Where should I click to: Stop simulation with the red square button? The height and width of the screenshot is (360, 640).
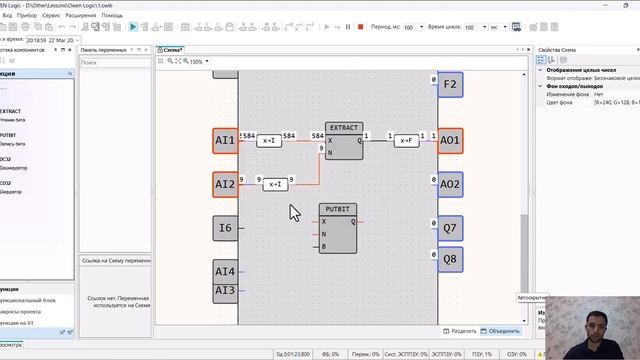[x=360, y=27]
